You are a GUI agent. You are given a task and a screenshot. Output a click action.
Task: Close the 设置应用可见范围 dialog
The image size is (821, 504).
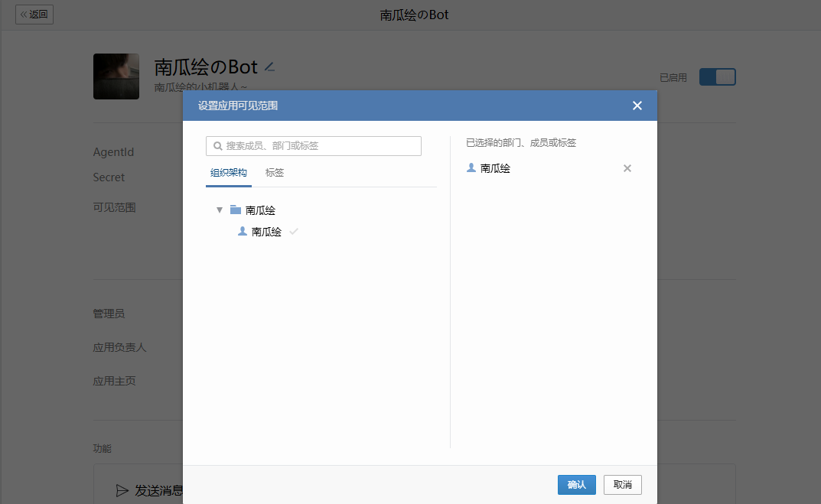point(637,106)
